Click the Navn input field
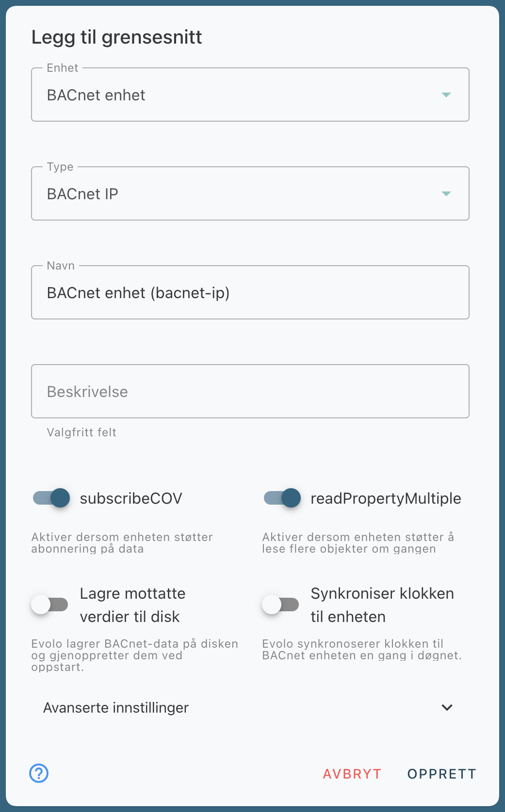The width and height of the screenshot is (505, 812). coord(250,293)
